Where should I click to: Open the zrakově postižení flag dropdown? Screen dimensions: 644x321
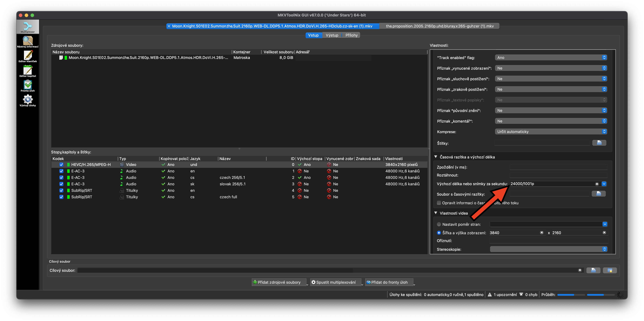point(551,89)
